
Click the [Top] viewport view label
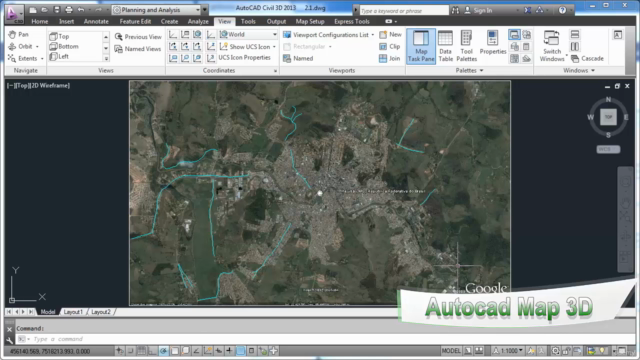[x=22, y=86]
